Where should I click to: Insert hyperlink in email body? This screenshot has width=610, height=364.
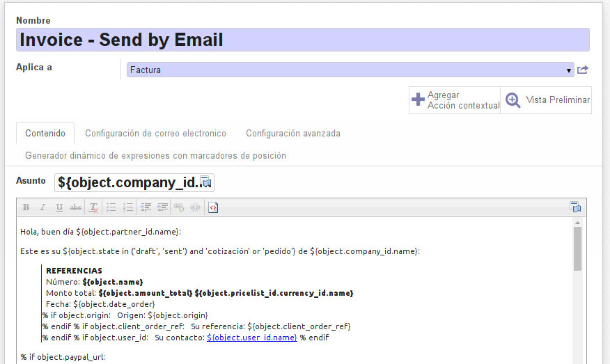179,207
